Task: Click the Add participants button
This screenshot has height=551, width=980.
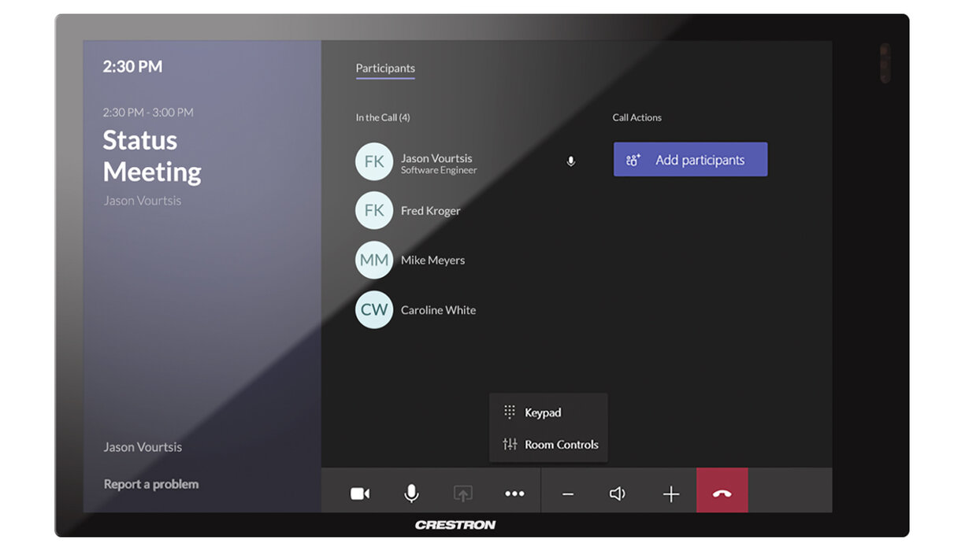Action: pos(690,160)
